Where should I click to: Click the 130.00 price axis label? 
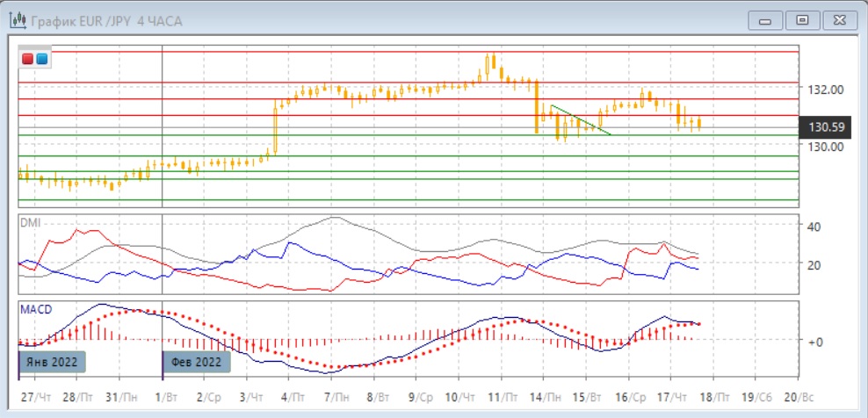pyautogui.click(x=825, y=147)
